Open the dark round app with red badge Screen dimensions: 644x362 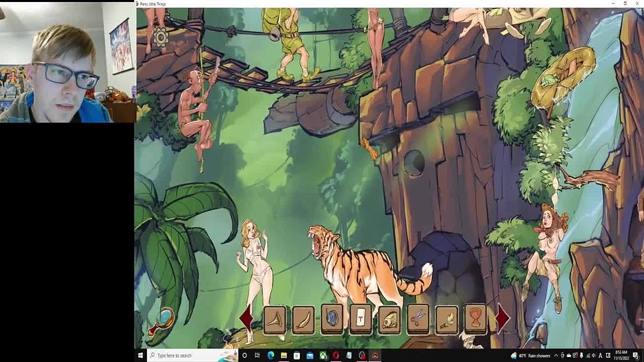pyautogui.click(x=362, y=355)
